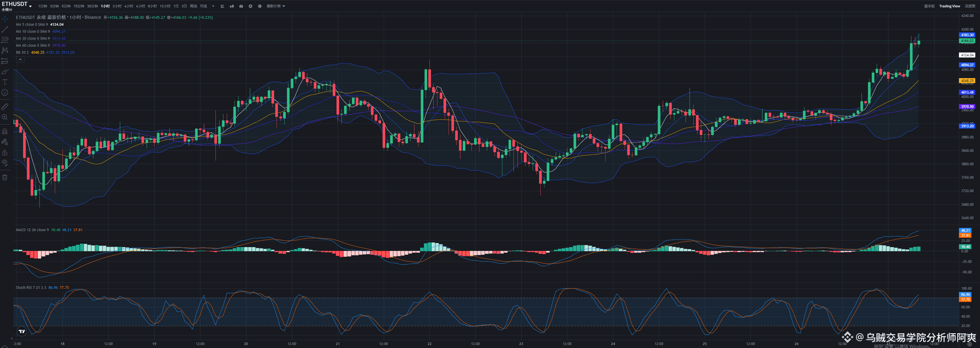Image resolution: width=980 pixels, height=348 pixels.
Task: Select the 1日 timeframe
Action: pos(176,6)
